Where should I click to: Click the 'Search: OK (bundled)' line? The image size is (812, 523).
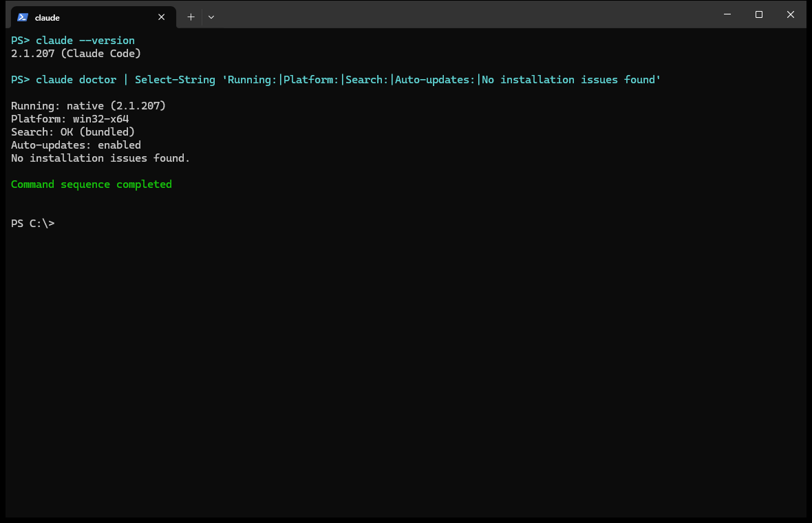(x=72, y=132)
